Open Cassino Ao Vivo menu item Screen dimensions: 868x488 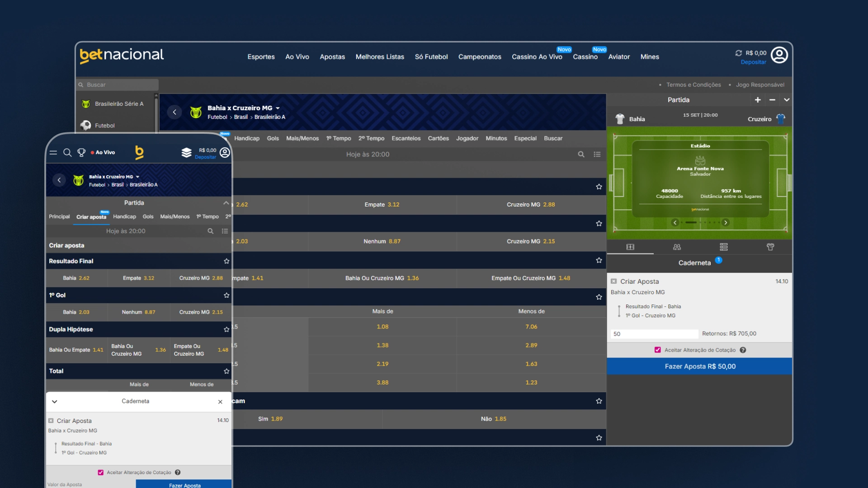(x=537, y=57)
